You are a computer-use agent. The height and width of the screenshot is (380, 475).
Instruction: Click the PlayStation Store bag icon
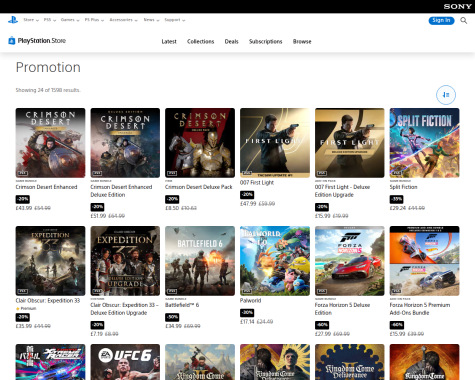click(x=12, y=41)
